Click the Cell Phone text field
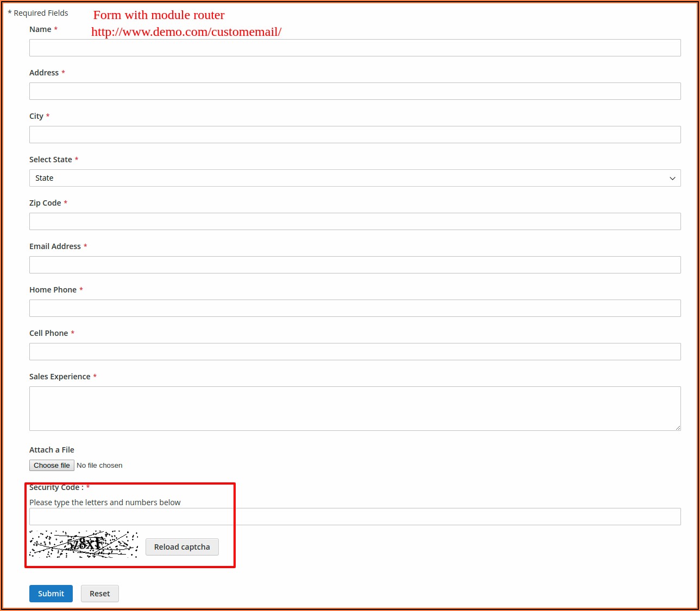 [355, 352]
